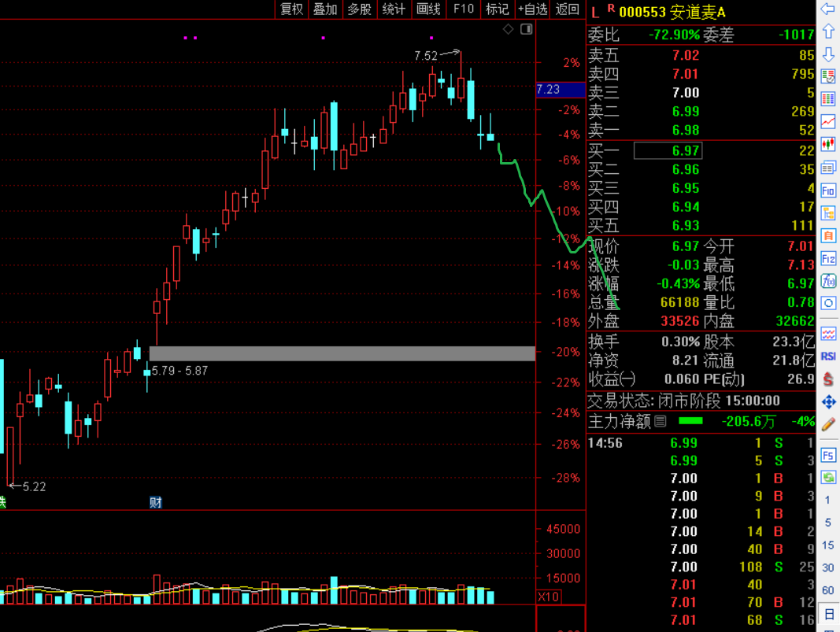This screenshot has height=632, width=840.
Task: Click the diamond icon above the chart
Action: coord(508,29)
